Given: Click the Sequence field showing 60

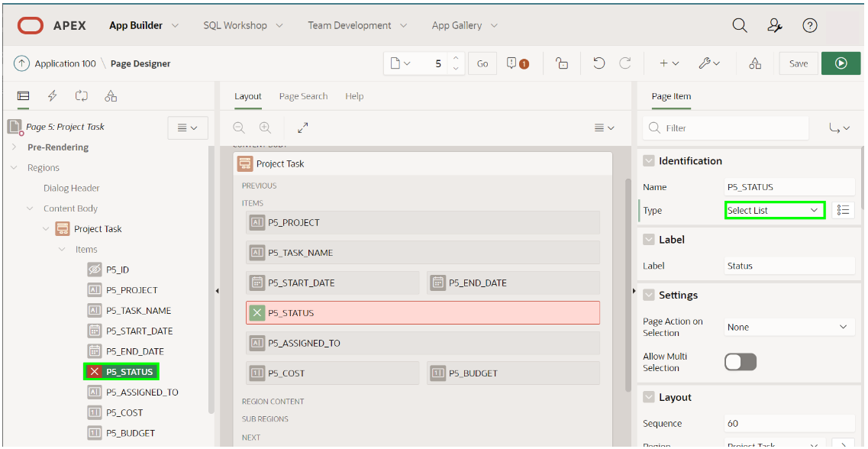Looking at the screenshot, I should 789,424.
